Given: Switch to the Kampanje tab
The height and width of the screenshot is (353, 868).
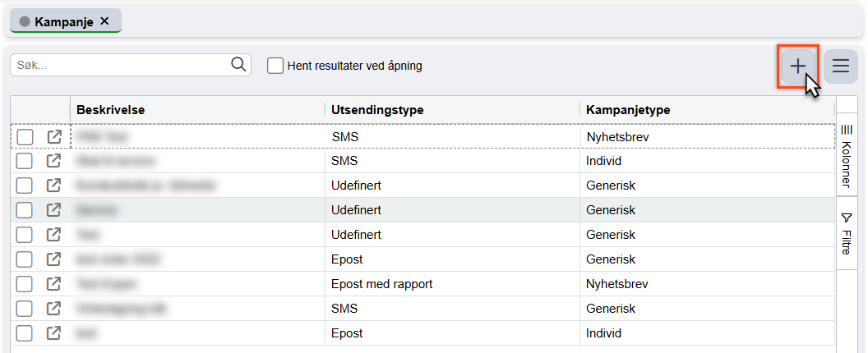Looking at the screenshot, I should [63, 21].
